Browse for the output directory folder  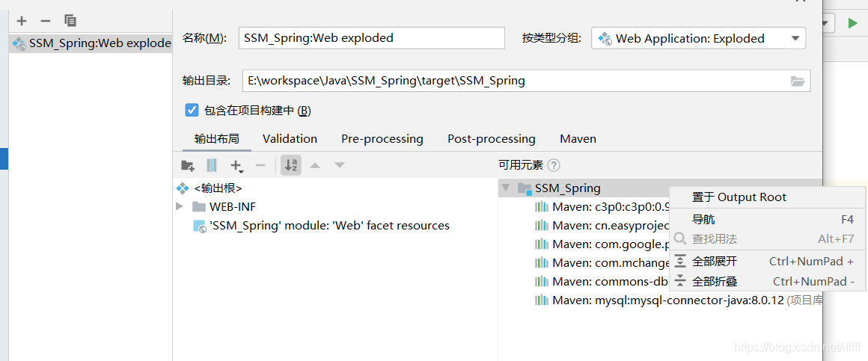(797, 81)
